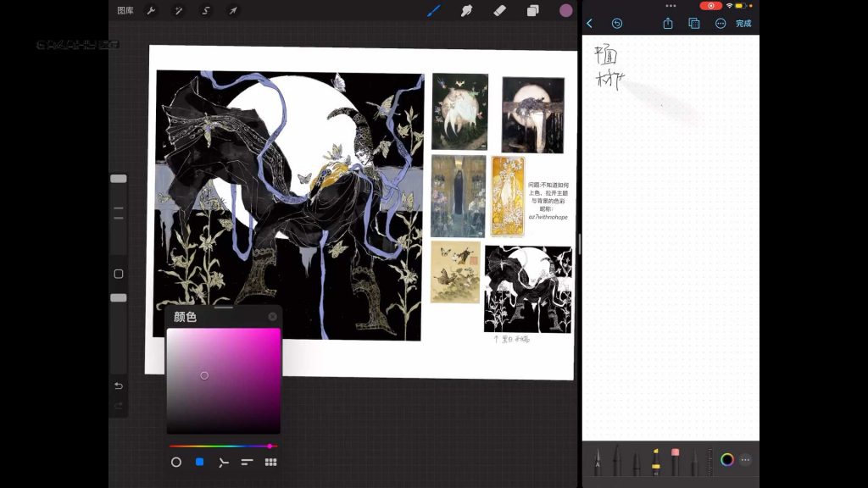This screenshot has height=488, width=868.
Task: Select the Transform arrow tool
Action: click(x=232, y=11)
